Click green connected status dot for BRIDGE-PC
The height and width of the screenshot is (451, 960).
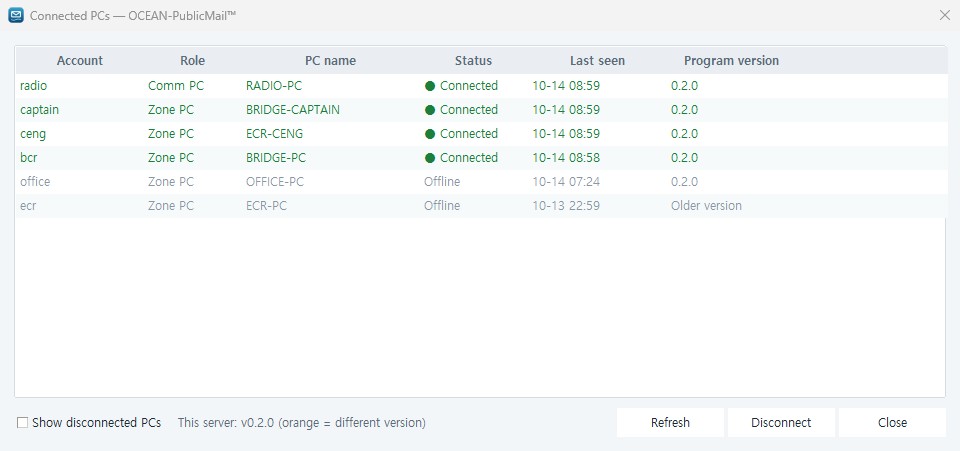pos(430,158)
